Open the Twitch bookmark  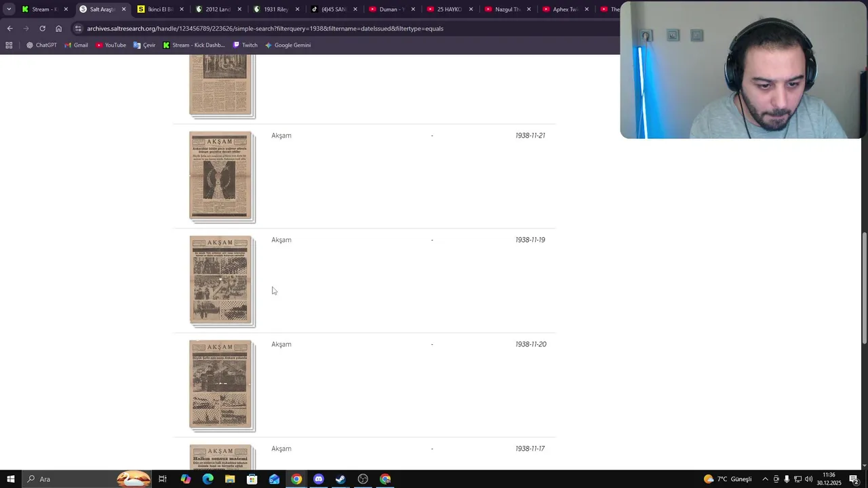tap(245, 45)
